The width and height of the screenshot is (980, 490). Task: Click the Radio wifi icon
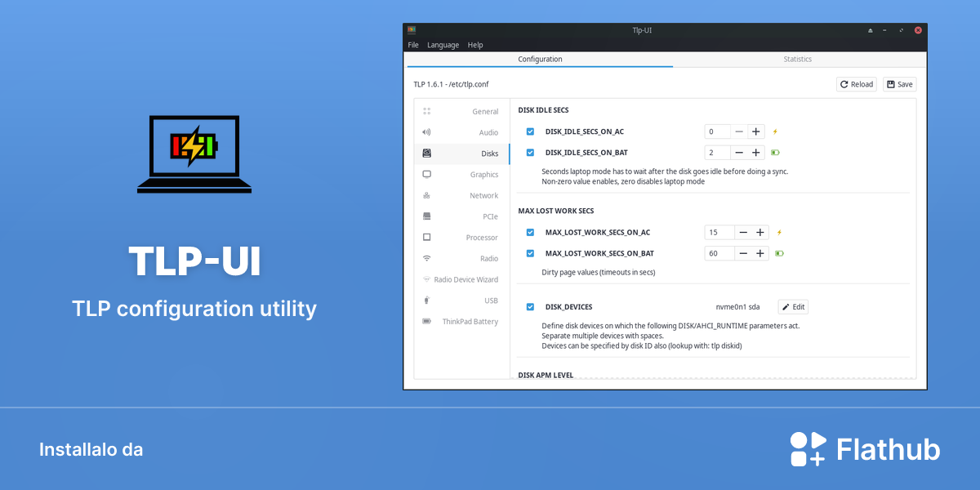click(426, 258)
